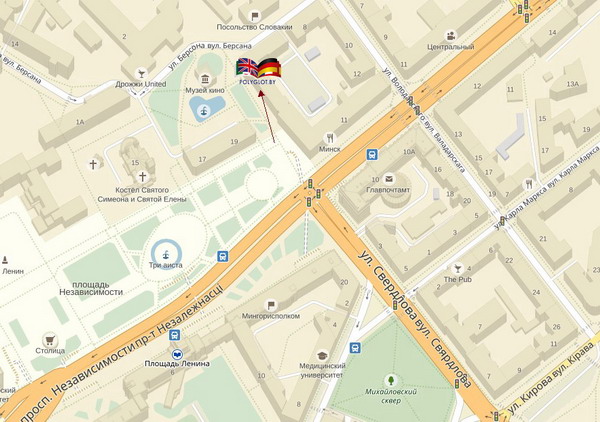Open the Минск restaurant fork icon
The height and width of the screenshot is (422, 600).
pyautogui.click(x=330, y=138)
